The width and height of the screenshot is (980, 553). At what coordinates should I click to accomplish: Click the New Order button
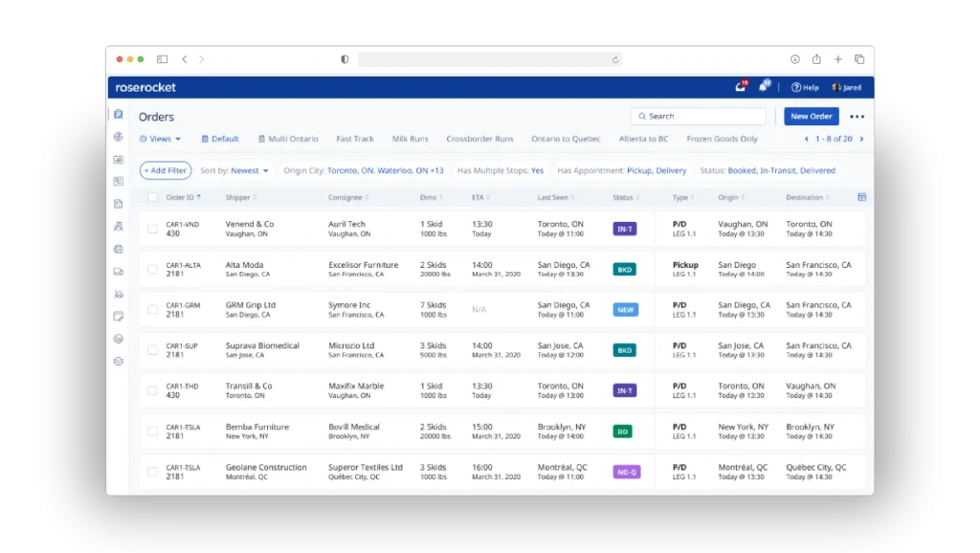(812, 116)
